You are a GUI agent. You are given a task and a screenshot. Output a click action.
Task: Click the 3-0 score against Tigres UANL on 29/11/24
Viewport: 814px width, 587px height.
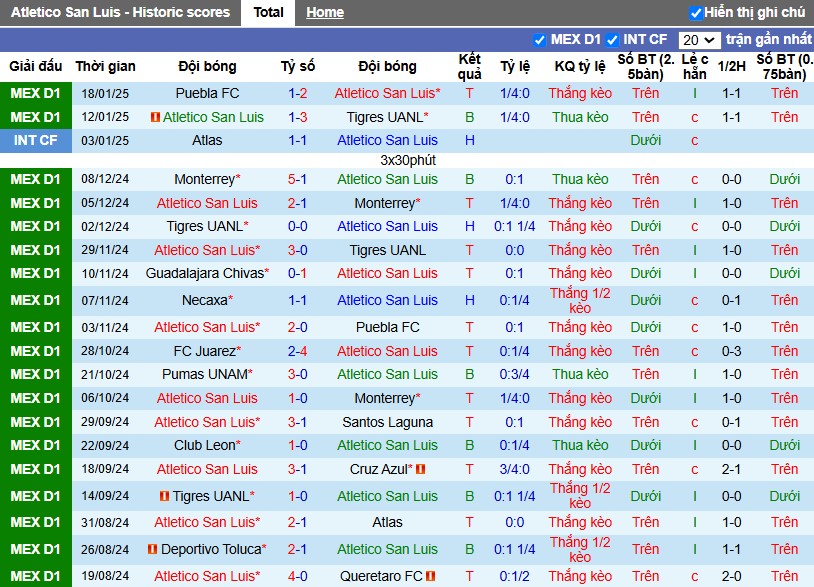297,250
